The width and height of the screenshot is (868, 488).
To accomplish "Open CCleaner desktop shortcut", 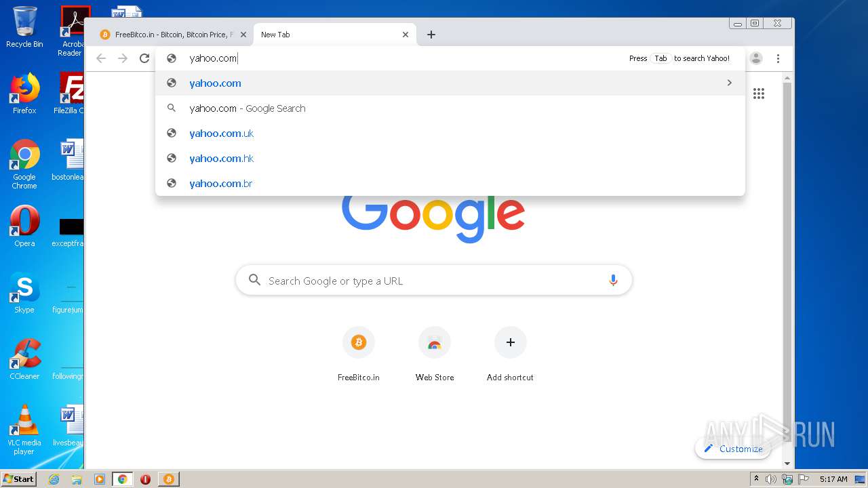I will [x=24, y=359].
